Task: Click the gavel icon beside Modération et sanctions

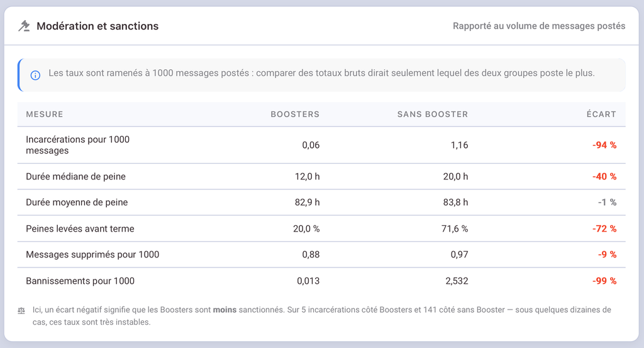Action: [x=25, y=26]
